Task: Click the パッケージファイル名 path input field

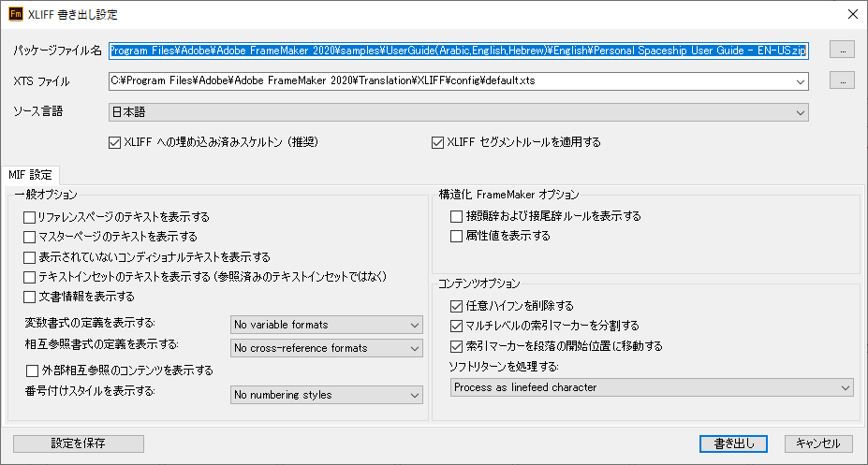Action: (x=459, y=51)
